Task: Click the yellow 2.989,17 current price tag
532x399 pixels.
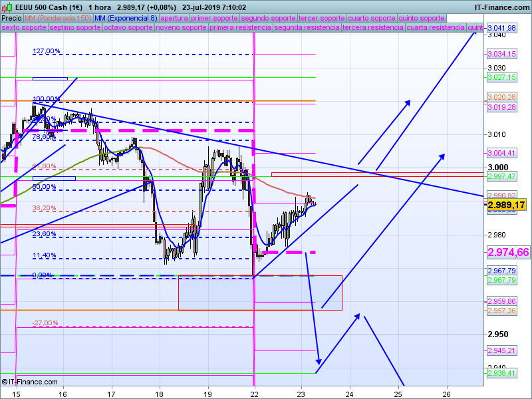Action: tap(507, 205)
